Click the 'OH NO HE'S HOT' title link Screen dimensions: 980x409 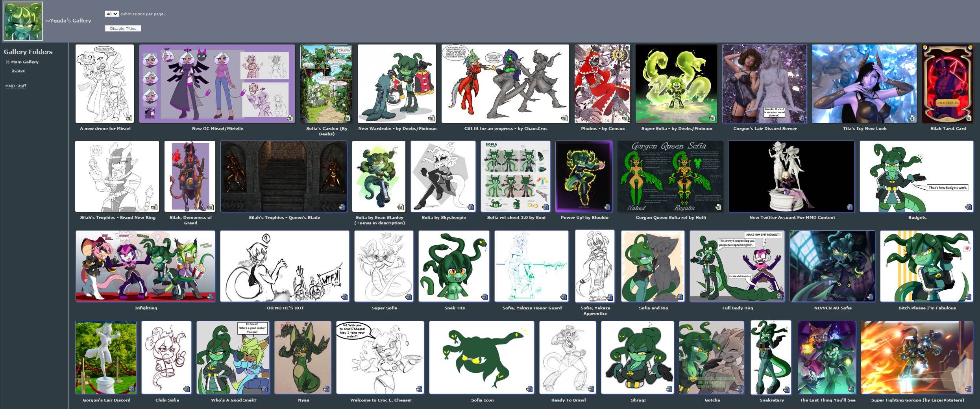pyautogui.click(x=285, y=308)
